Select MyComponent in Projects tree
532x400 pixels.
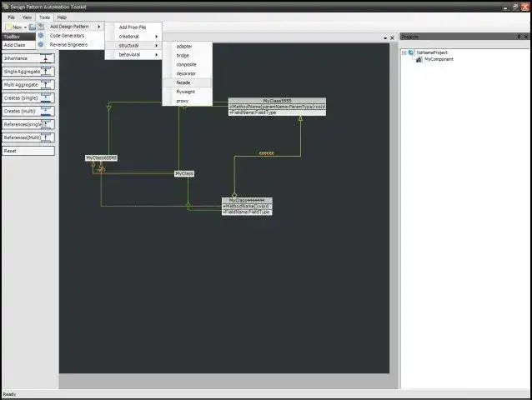point(439,59)
